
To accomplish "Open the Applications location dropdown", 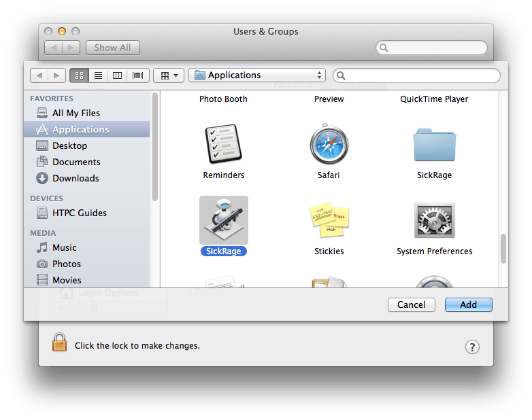I will point(257,75).
